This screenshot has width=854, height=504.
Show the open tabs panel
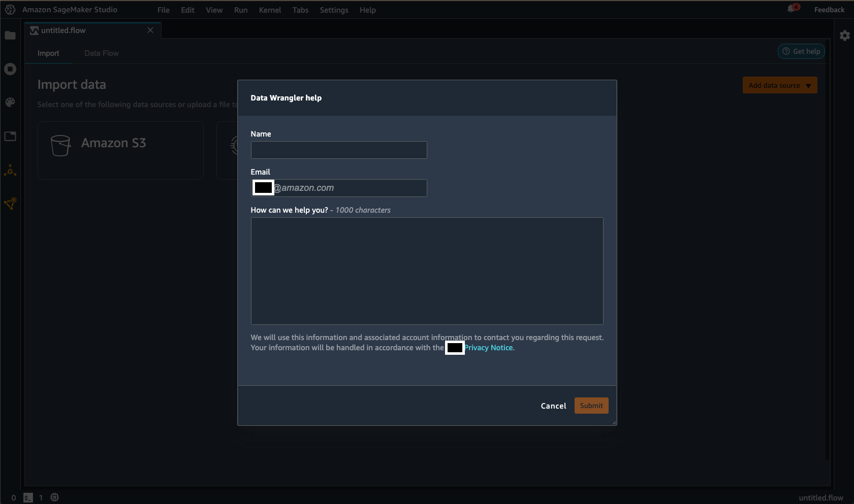[x=10, y=136]
